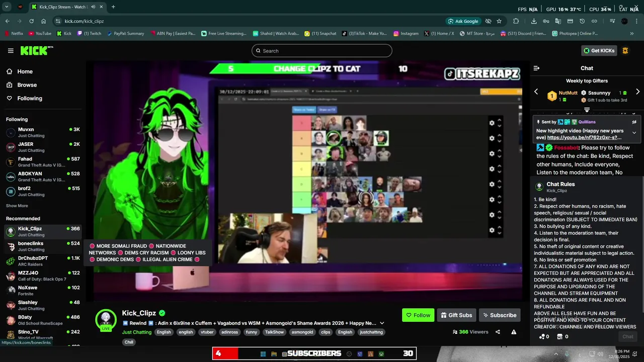Expand the pinned message chevron

pos(634,133)
